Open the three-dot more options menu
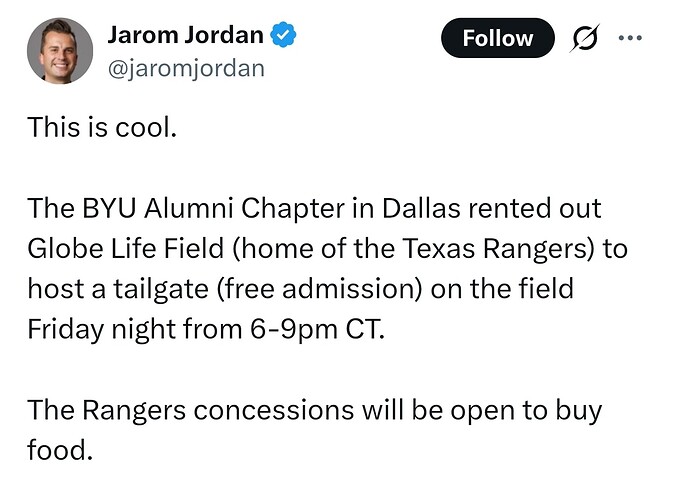 630,38
